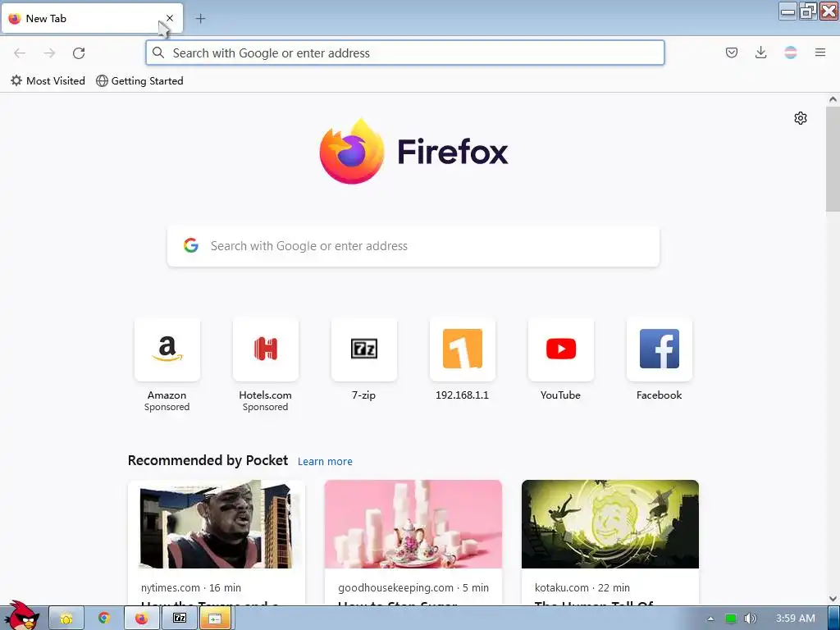Click the Recommended by Pocket heading
Image resolution: width=840 pixels, height=630 pixels.
tap(208, 461)
